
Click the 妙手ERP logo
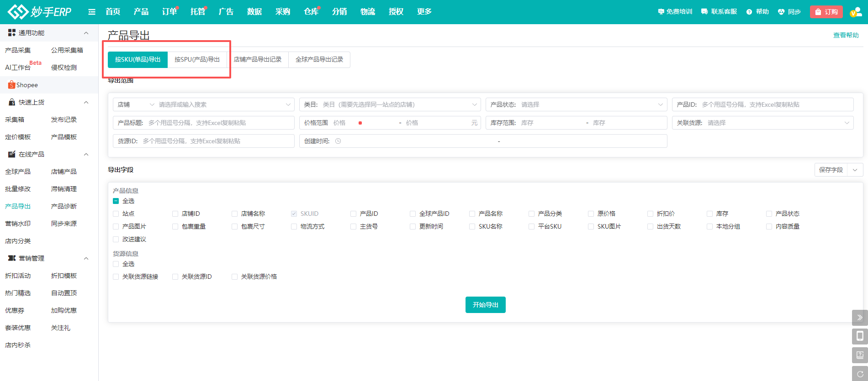pyautogui.click(x=40, y=12)
